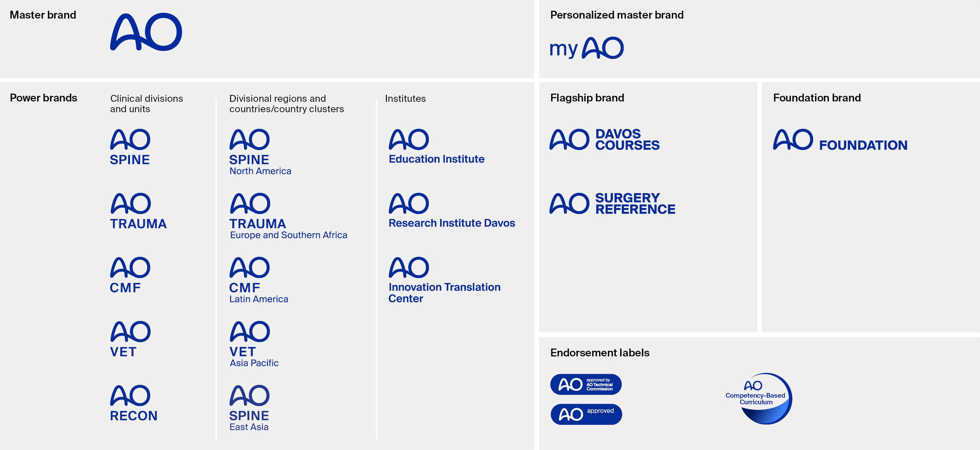
Task: Click the AO CMF division logo
Action: click(130, 275)
